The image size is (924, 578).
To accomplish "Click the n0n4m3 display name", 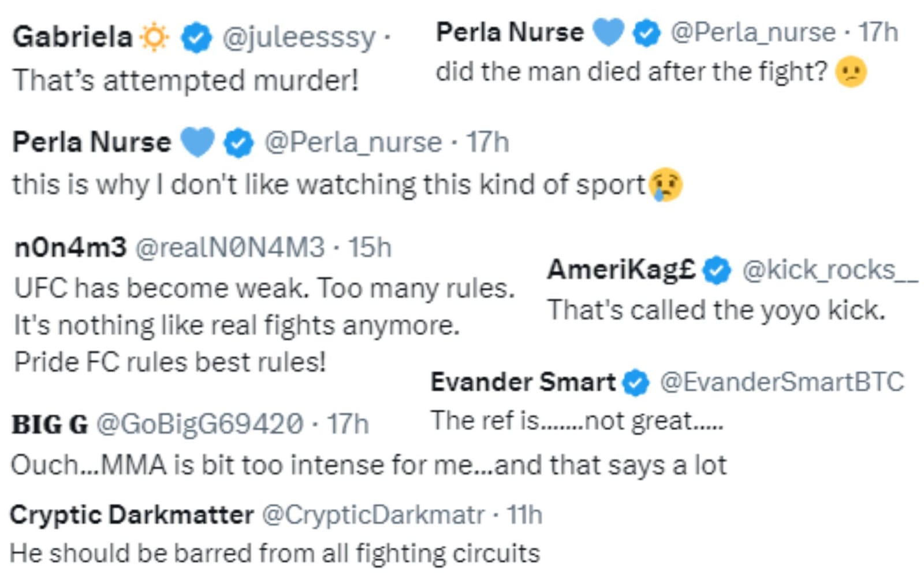I will (70, 247).
